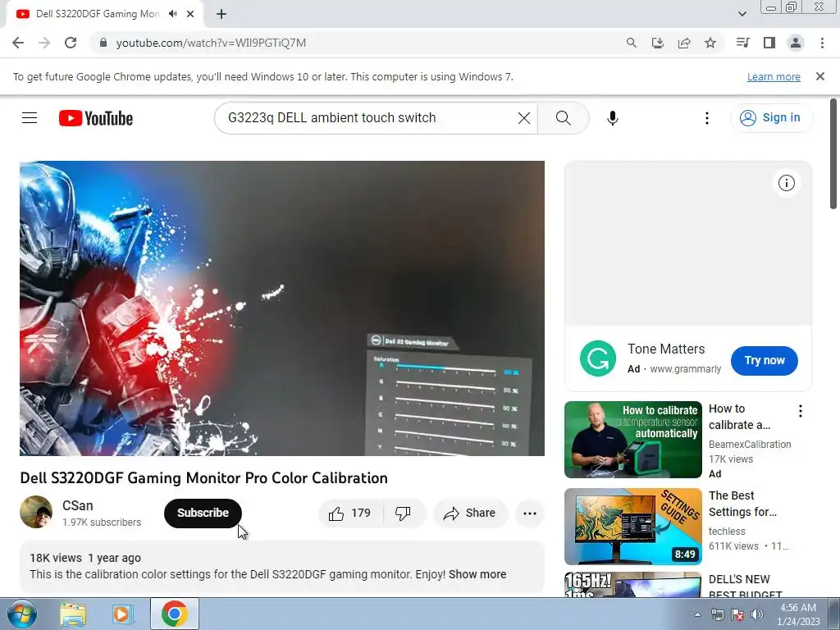Click install/download page icon
Viewport: 840px width, 630px height.
[658, 43]
